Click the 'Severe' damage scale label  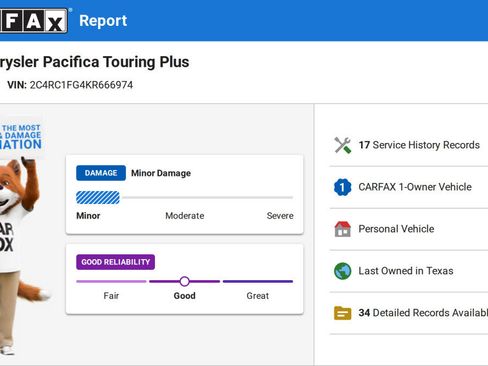[280, 216]
